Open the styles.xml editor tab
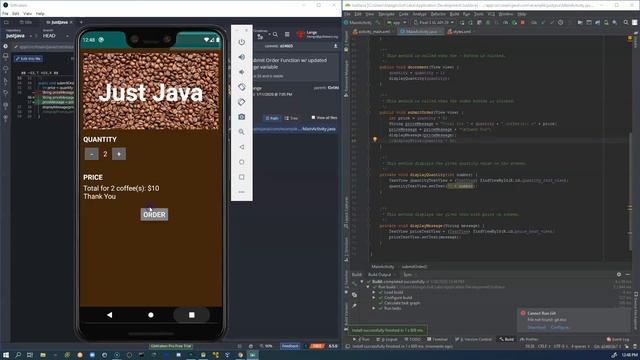Image resolution: width=640 pixels, height=360 pixels. [x=459, y=31]
